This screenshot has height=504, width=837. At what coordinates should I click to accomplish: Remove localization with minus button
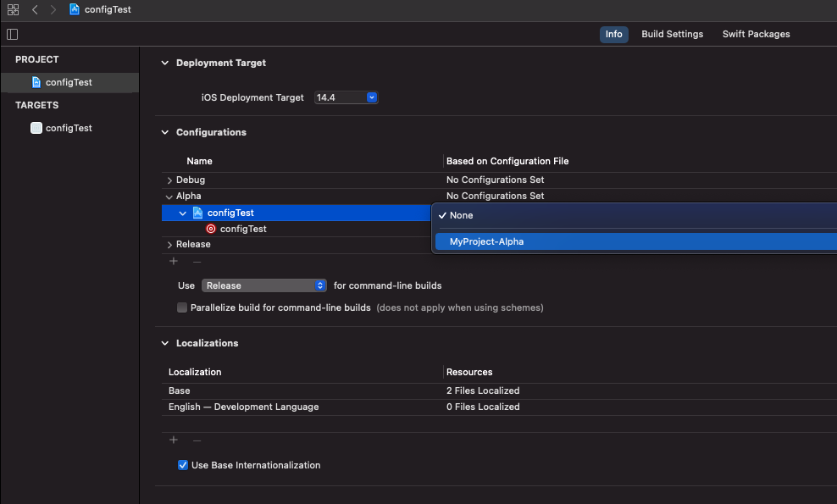coord(197,440)
